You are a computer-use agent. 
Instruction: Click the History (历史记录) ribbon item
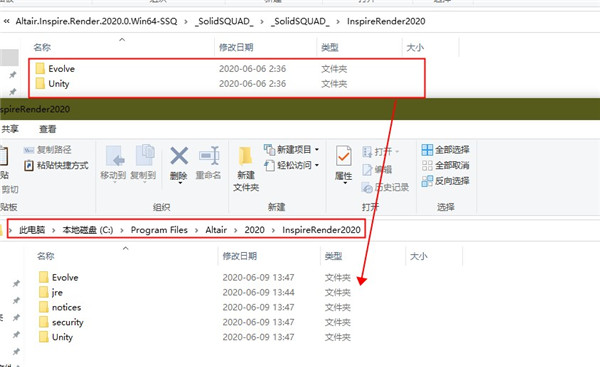[x=385, y=187]
